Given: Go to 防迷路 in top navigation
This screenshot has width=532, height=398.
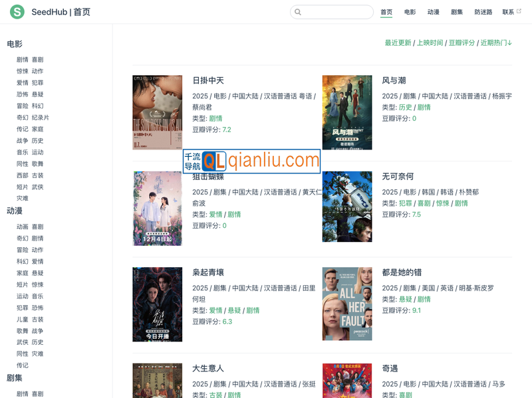Looking at the screenshot, I should pyautogui.click(x=483, y=12).
